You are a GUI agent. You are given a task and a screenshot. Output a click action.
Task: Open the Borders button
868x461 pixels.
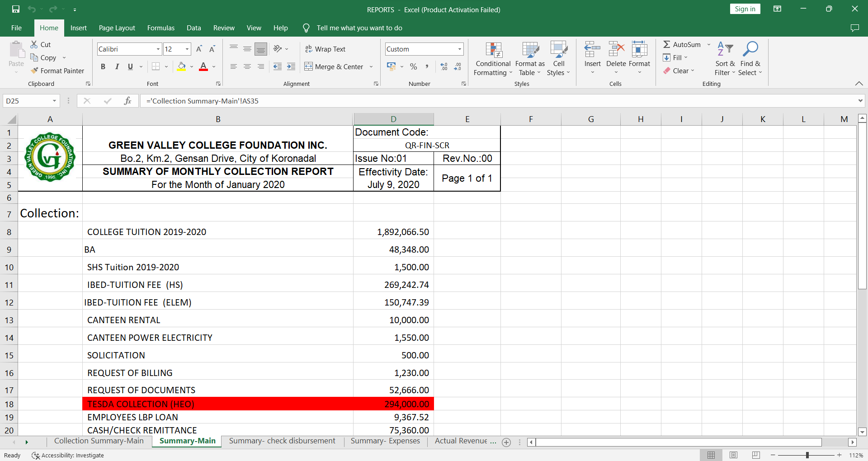pos(156,66)
